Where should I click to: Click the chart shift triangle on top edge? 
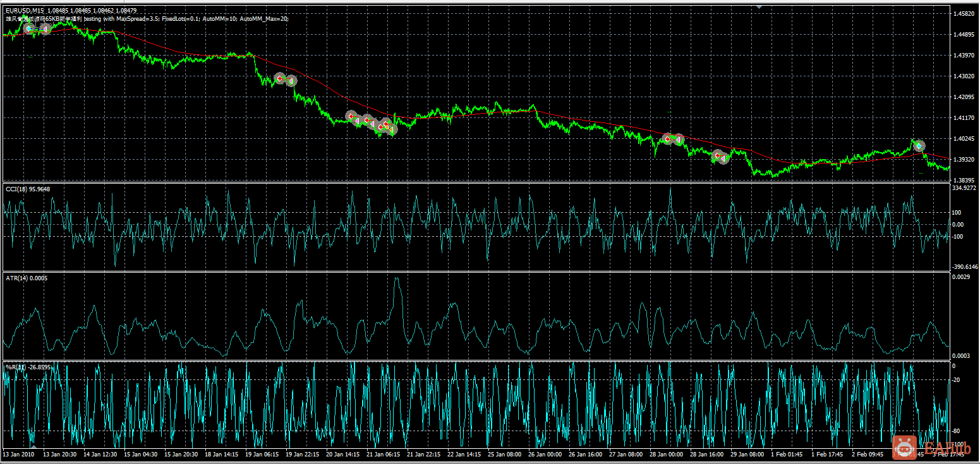click(759, 6)
